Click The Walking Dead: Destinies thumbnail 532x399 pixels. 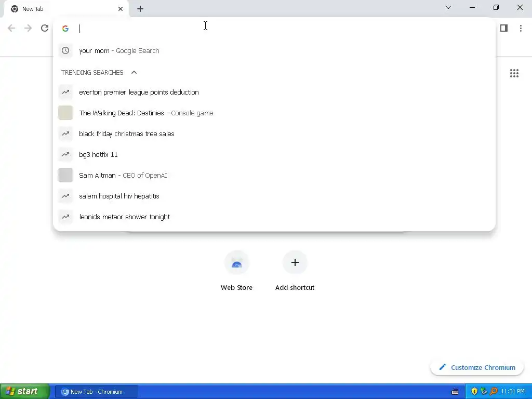point(65,113)
